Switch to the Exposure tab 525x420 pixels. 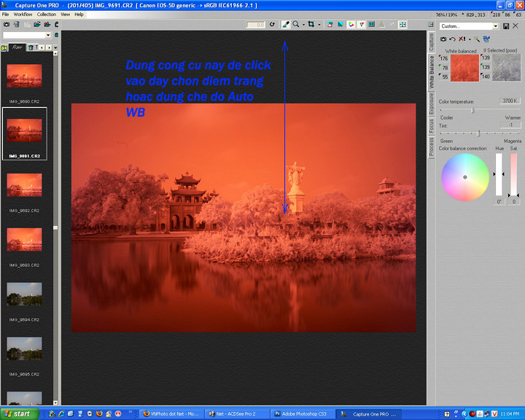point(432,102)
